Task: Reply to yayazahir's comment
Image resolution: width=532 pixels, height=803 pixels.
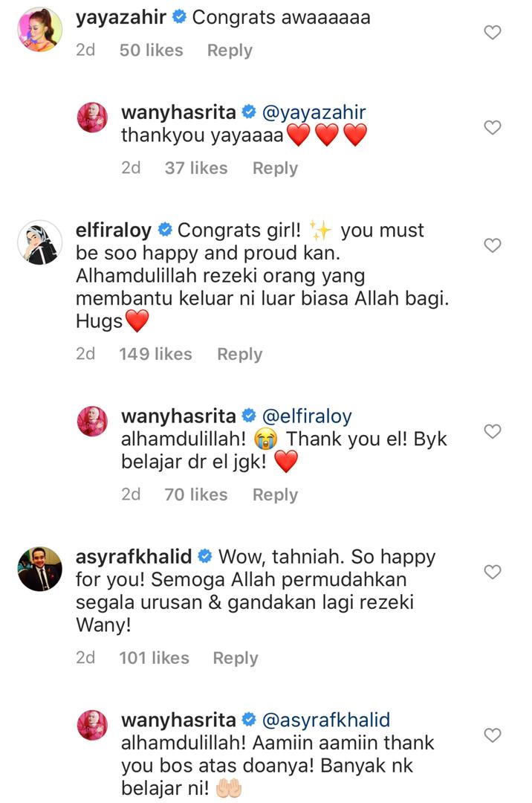Action: click(x=230, y=51)
